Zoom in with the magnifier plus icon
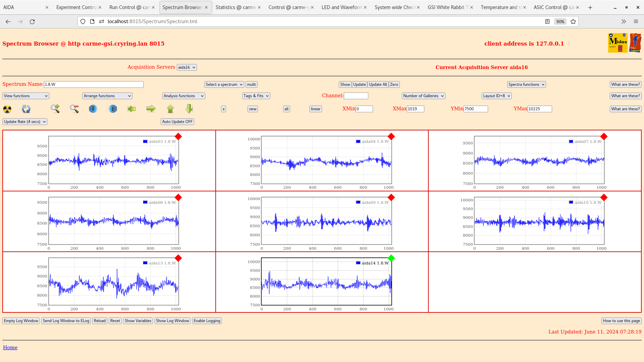Viewport: 644px width, 362px height. click(55, 109)
